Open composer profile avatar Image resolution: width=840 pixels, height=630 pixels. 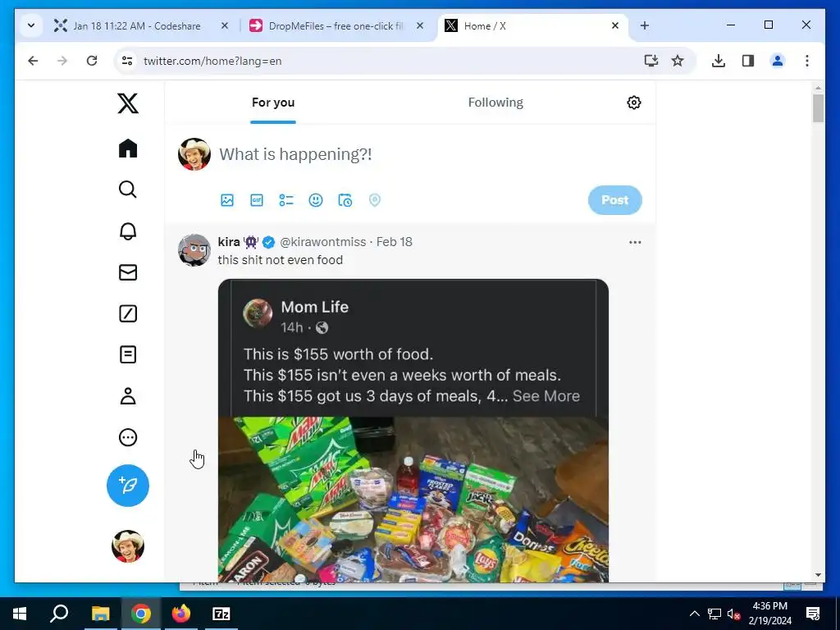(x=194, y=154)
